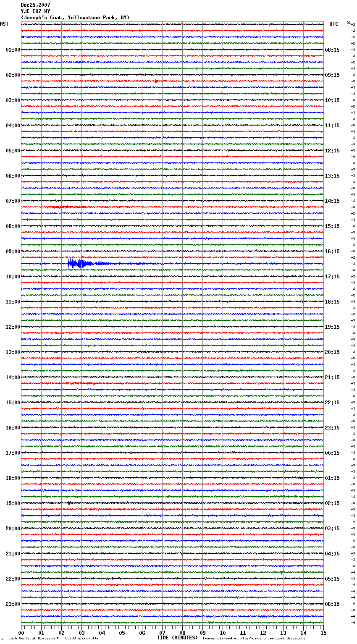Select the 09:00 MST row label
The height and width of the screenshot is (644, 357).
pos(13,251)
